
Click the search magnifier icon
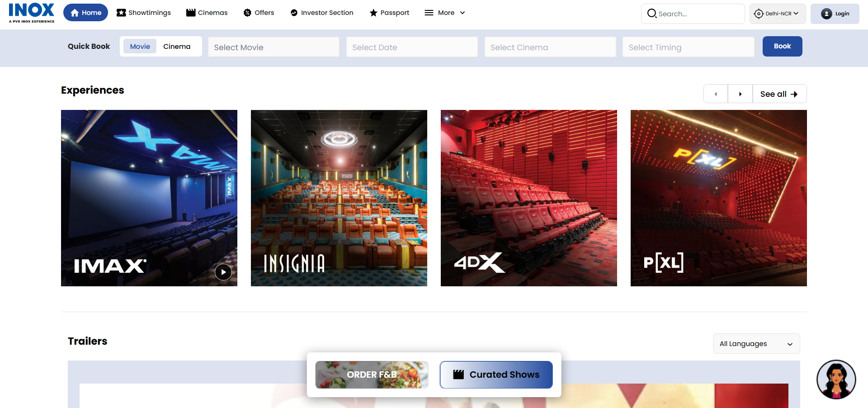point(651,14)
